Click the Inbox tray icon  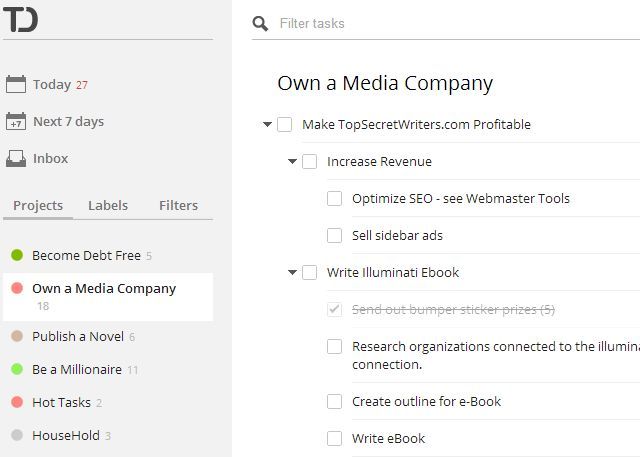pos(16,159)
